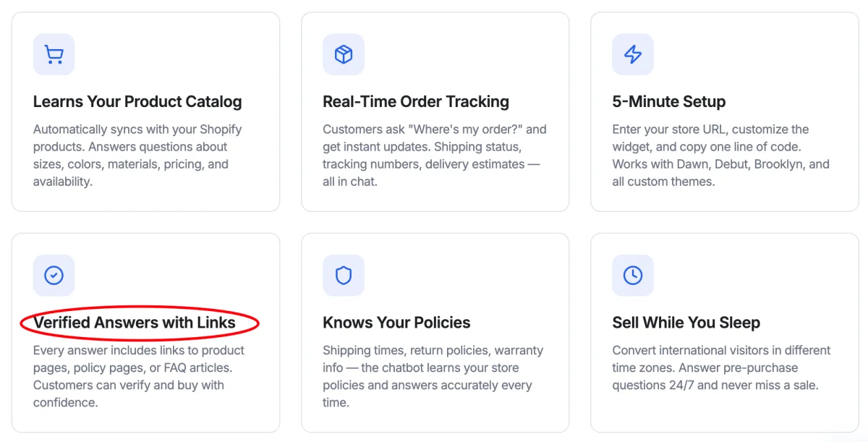Viewport: 868px width, 442px height.
Task: Select the package box icon above Real-Time Order Tracking
Action: click(344, 54)
